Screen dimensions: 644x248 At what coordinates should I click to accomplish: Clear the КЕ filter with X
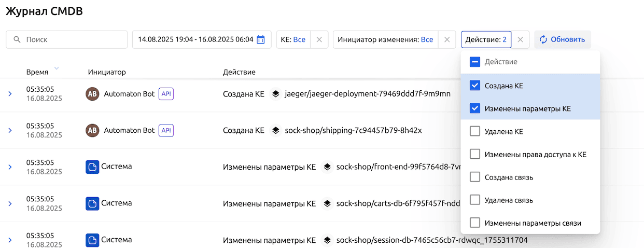click(319, 39)
